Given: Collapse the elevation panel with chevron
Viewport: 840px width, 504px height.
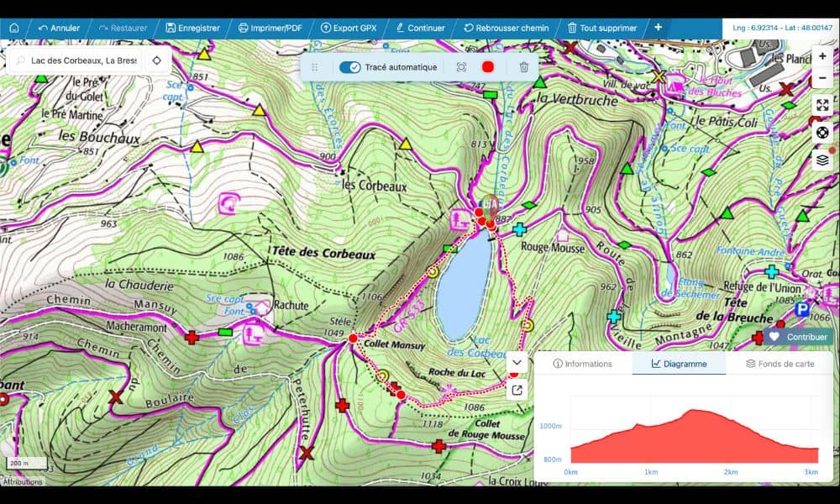Looking at the screenshot, I should pyautogui.click(x=517, y=363).
